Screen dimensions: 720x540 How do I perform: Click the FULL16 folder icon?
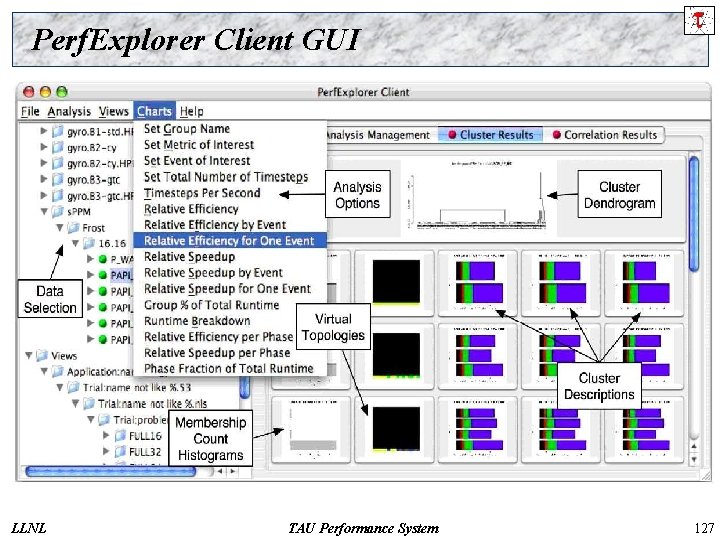coord(120,436)
